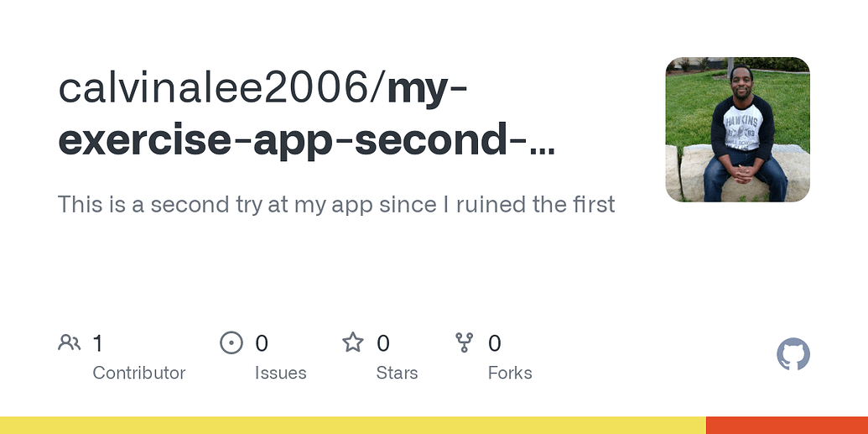Click the Forks label
Image resolution: width=868 pixels, height=434 pixels.
pos(510,373)
